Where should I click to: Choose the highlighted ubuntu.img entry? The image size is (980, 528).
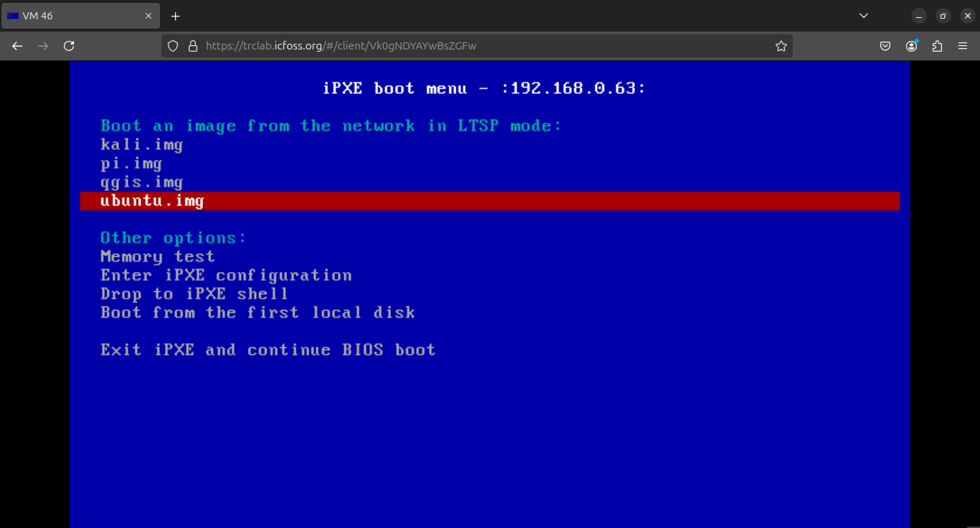tap(490, 201)
